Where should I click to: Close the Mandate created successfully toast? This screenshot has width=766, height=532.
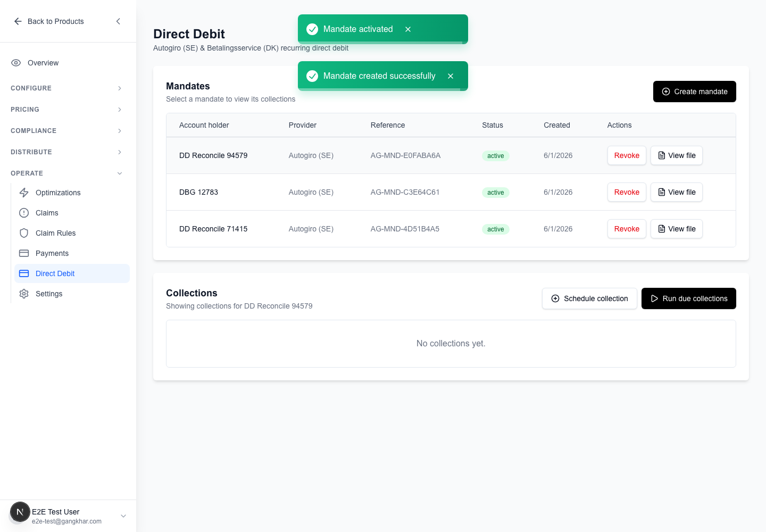(451, 76)
